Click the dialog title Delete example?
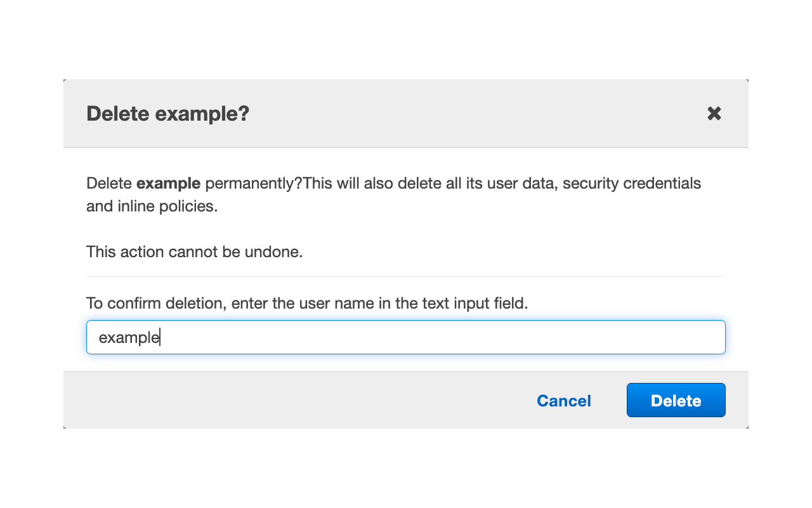Image resolution: width=812 pixels, height=508 pixels. tap(167, 114)
